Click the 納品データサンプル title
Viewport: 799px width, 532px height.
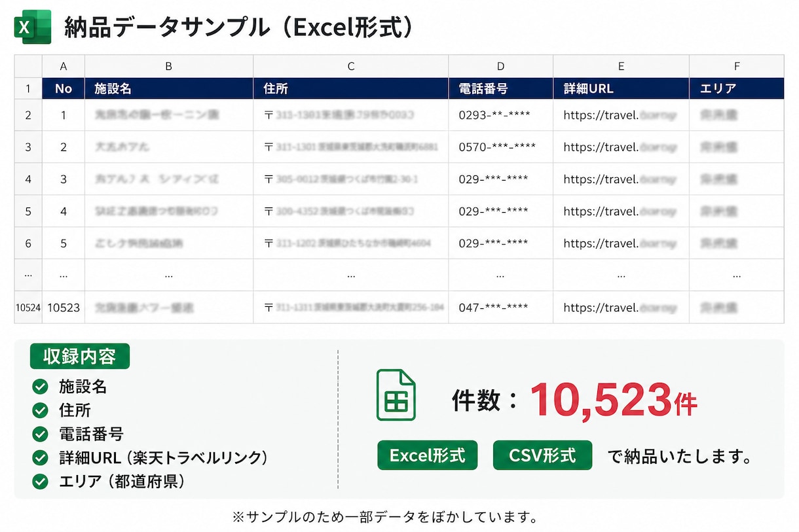coord(239,27)
